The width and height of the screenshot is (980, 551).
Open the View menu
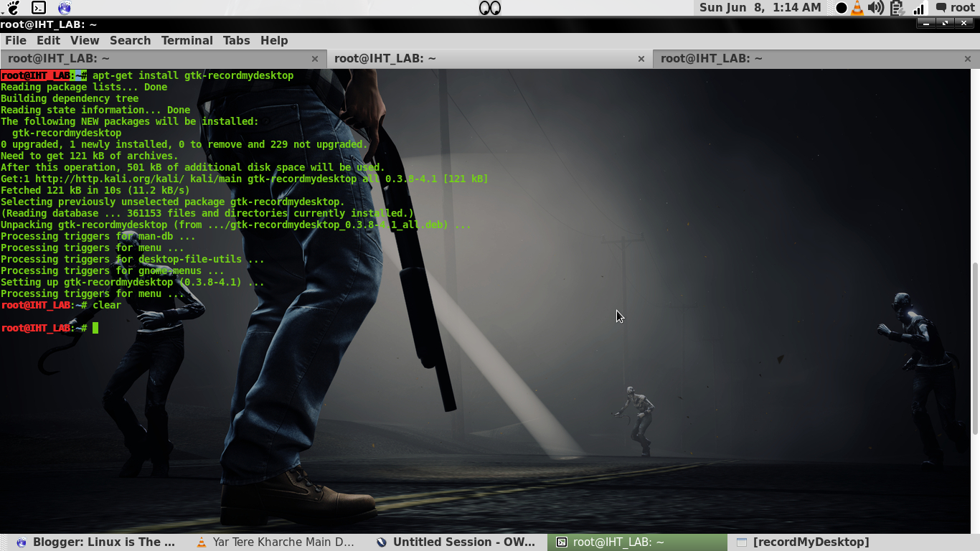85,41
